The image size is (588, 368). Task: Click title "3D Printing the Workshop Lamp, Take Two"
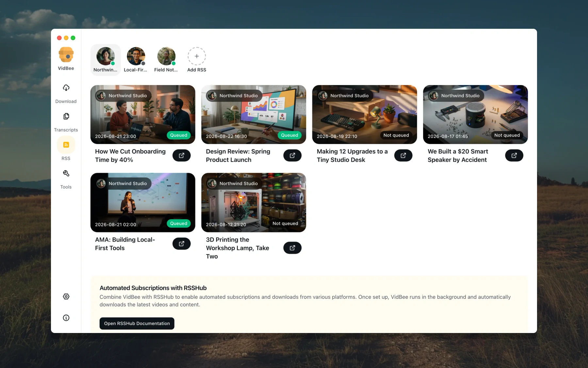click(237, 248)
